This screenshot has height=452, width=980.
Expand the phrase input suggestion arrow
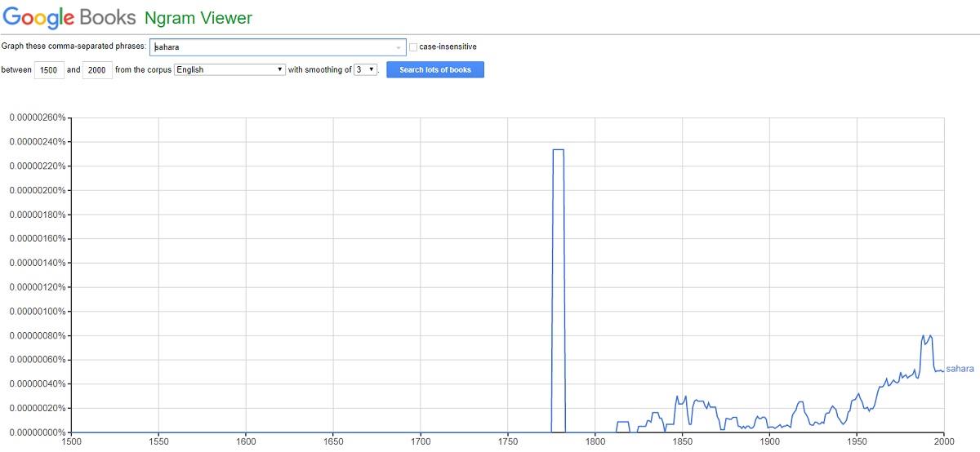(399, 47)
